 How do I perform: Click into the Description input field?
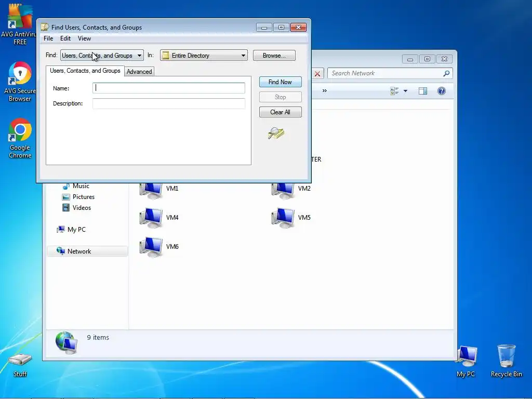(169, 103)
